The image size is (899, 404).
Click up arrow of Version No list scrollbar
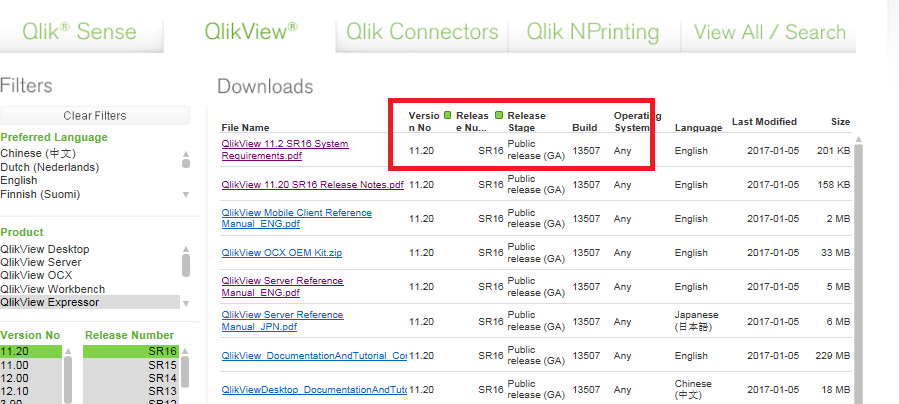68,351
